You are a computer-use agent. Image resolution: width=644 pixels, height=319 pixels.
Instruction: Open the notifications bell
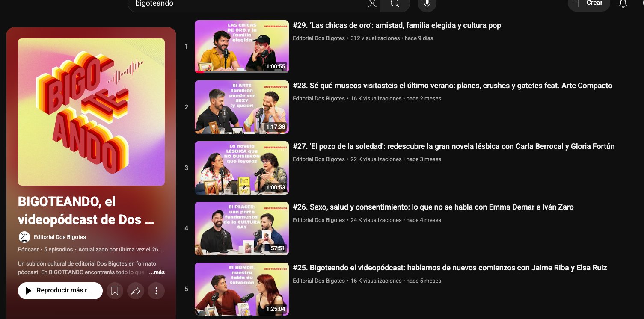pyautogui.click(x=623, y=4)
